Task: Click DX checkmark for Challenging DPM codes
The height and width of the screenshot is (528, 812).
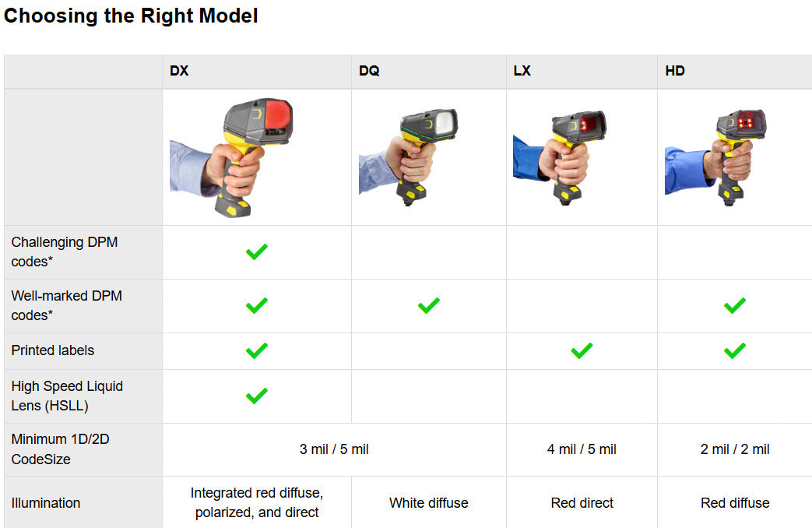Action: click(256, 252)
